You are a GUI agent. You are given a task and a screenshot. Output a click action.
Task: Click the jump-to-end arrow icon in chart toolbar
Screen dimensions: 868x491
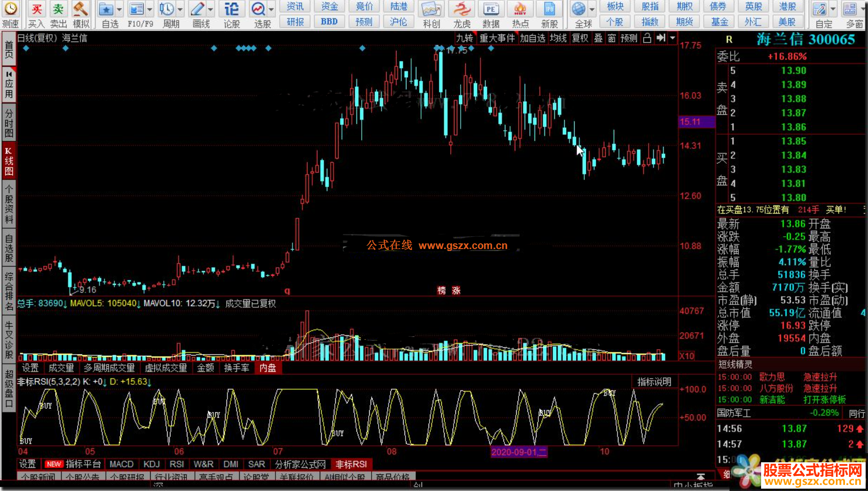[x=661, y=38]
